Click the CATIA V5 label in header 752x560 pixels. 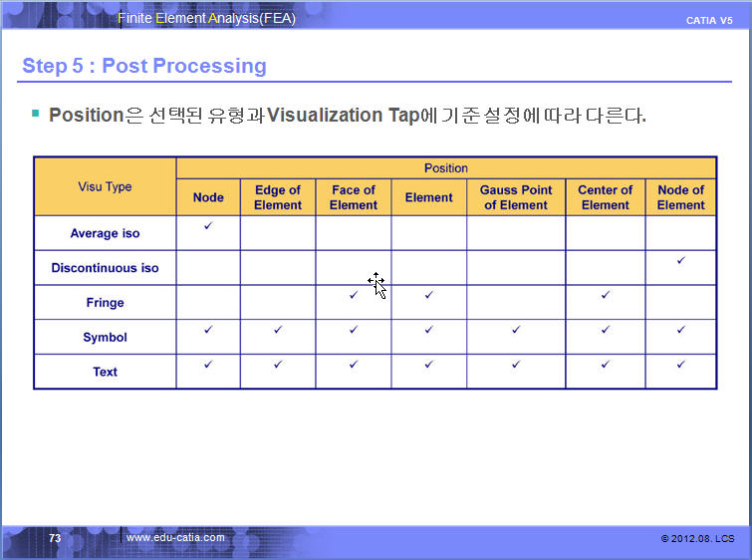pos(710,21)
